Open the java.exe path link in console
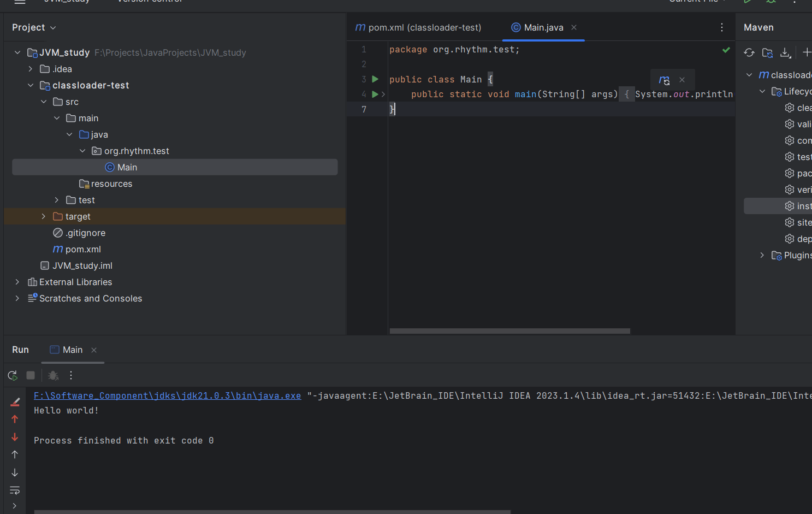 click(x=167, y=396)
